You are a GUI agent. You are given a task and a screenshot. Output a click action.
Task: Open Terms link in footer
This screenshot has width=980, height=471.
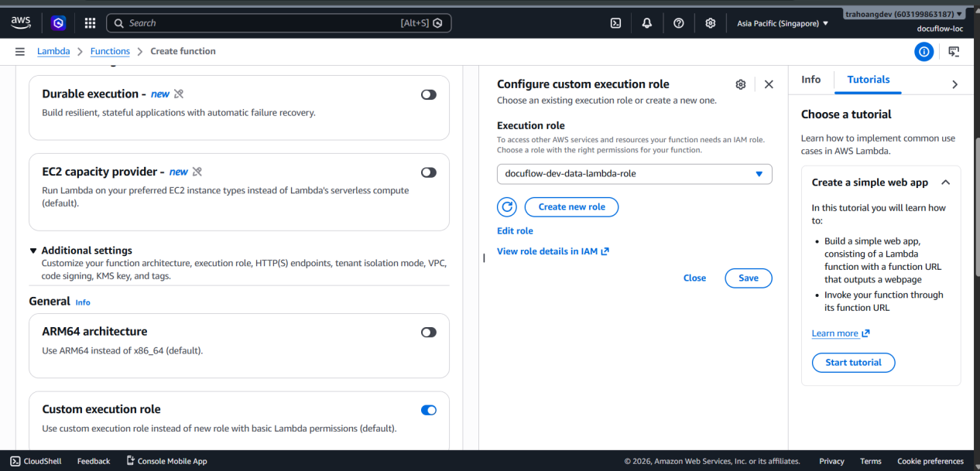coord(871,461)
